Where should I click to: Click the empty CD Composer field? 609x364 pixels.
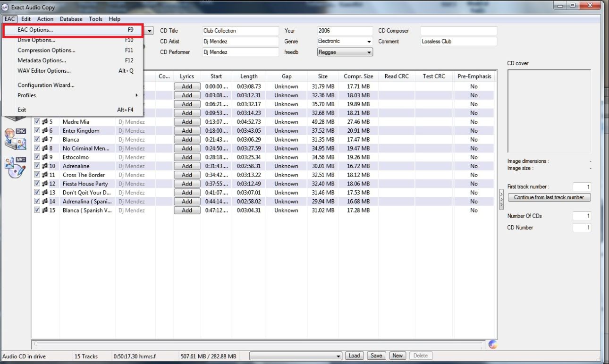click(x=458, y=31)
